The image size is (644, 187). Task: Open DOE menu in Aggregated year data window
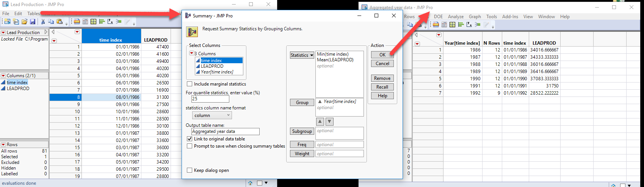pyautogui.click(x=438, y=17)
